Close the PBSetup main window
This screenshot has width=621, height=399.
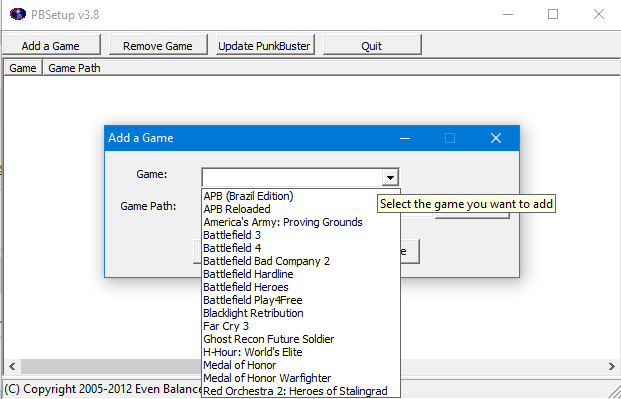pos(598,15)
